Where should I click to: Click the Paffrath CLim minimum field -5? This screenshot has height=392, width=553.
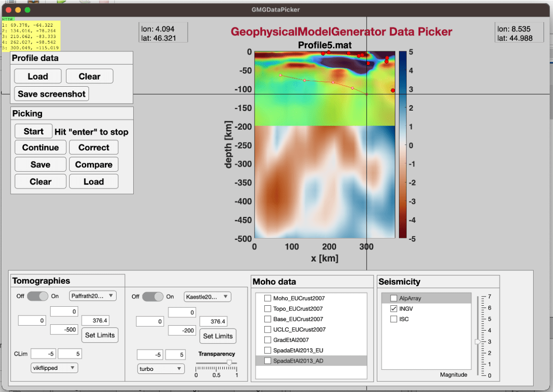(44, 354)
